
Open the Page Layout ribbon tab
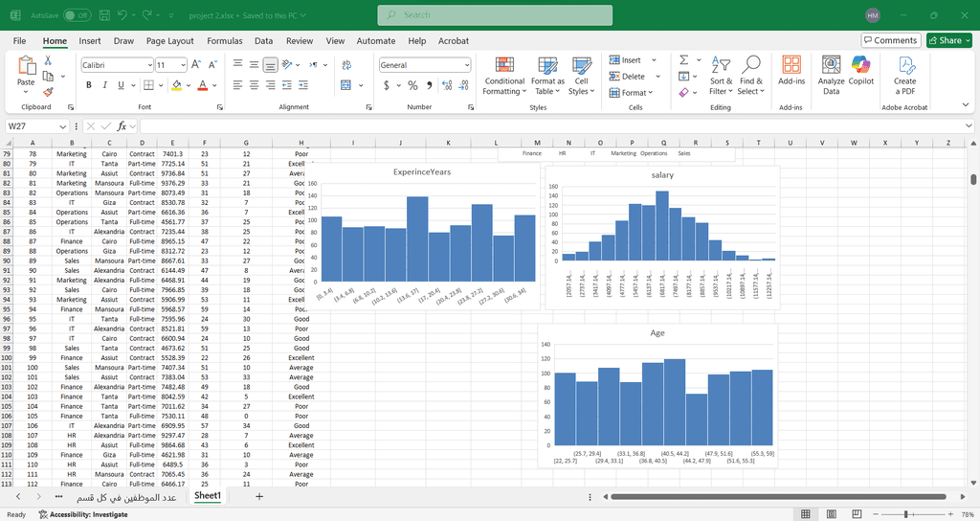[169, 41]
